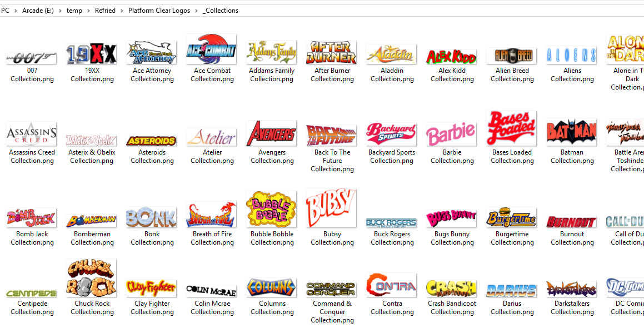Go to PC in the address path
The height and width of the screenshot is (328, 644).
[x=6, y=11]
